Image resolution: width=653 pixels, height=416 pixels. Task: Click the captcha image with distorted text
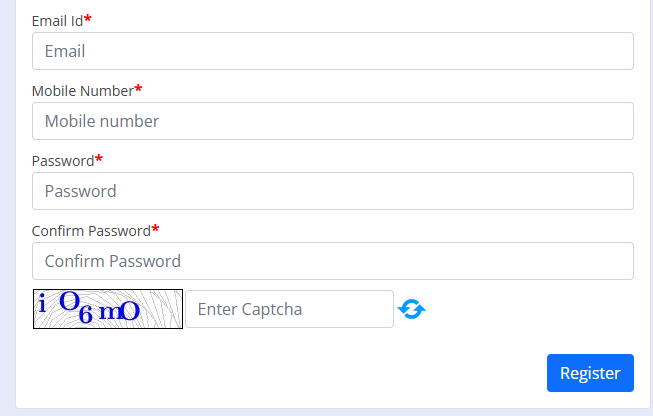tap(108, 309)
